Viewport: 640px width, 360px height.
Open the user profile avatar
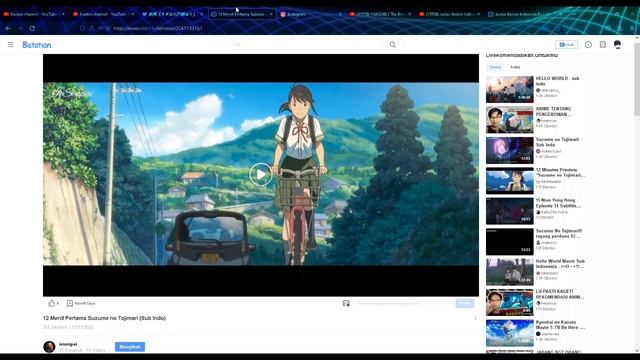pos(618,44)
